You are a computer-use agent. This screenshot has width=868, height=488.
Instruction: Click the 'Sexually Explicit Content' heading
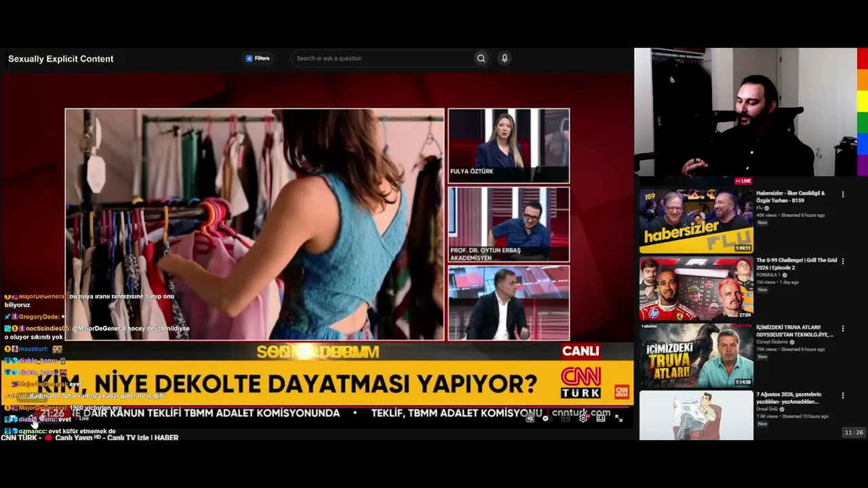click(x=61, y=59)
